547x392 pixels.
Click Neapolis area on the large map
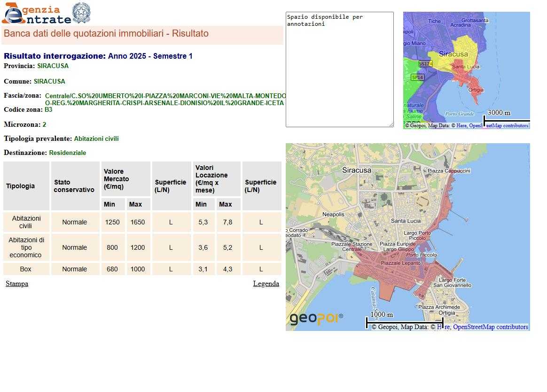(333, 215)
